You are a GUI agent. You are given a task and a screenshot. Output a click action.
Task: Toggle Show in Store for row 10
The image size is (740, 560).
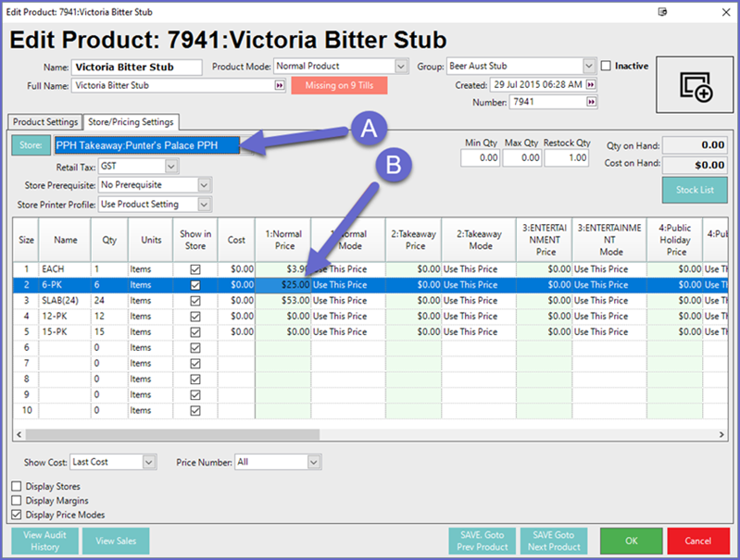coord(194,410)
